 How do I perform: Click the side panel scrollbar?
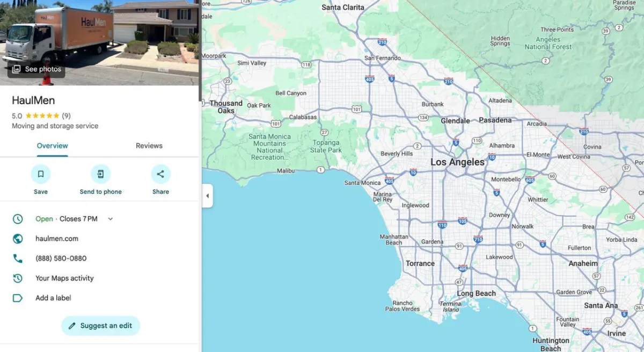(200, 51)
